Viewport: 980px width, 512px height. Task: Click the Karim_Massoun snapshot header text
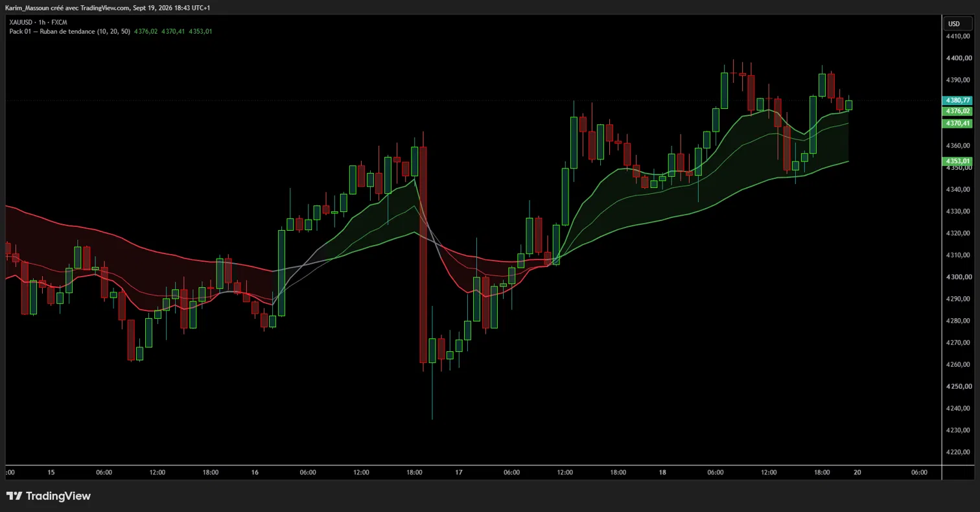click(x=108, y=8)
